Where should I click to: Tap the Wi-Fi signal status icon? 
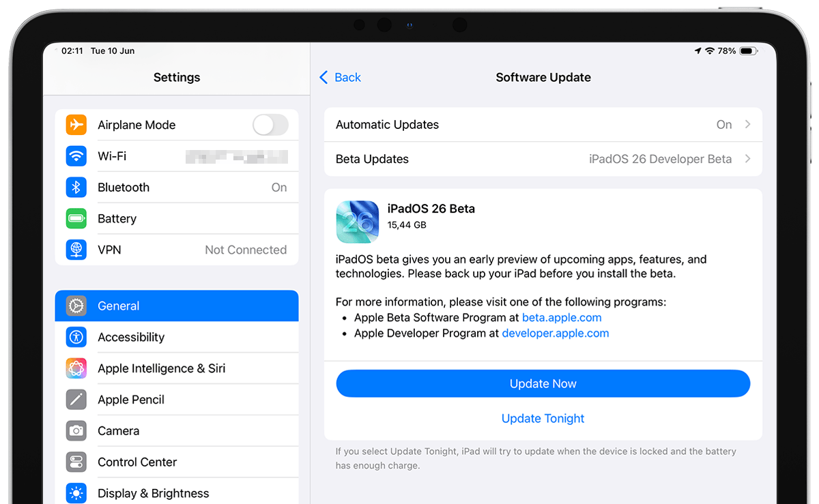710,51
